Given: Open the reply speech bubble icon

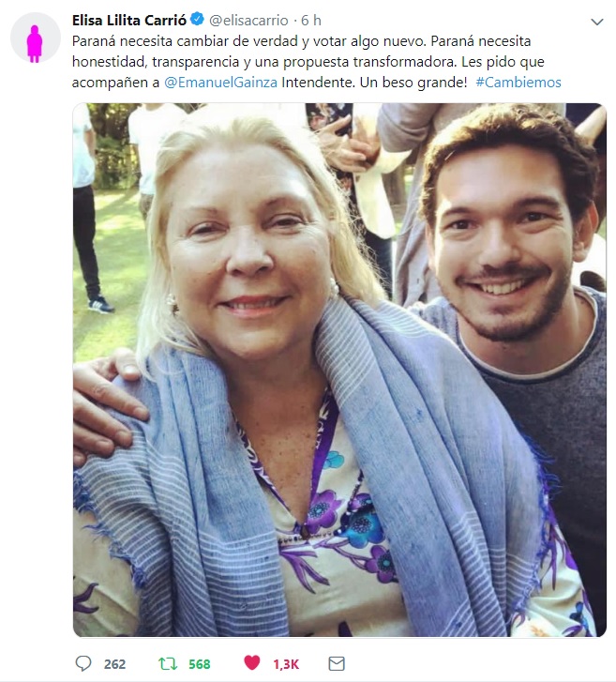Looking at the screenshot, I should tap(83, 663).
